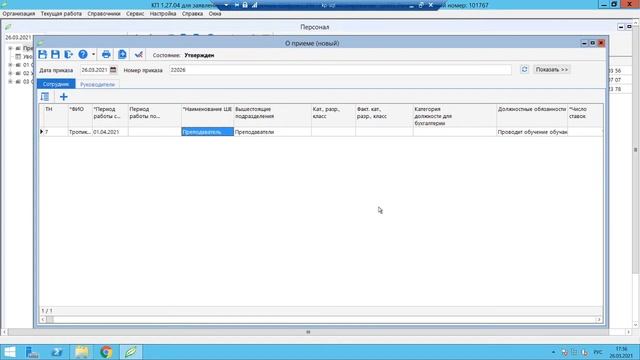
Task: Open the Окна menu
Action: pyautogui.click(x=215, y=13)
